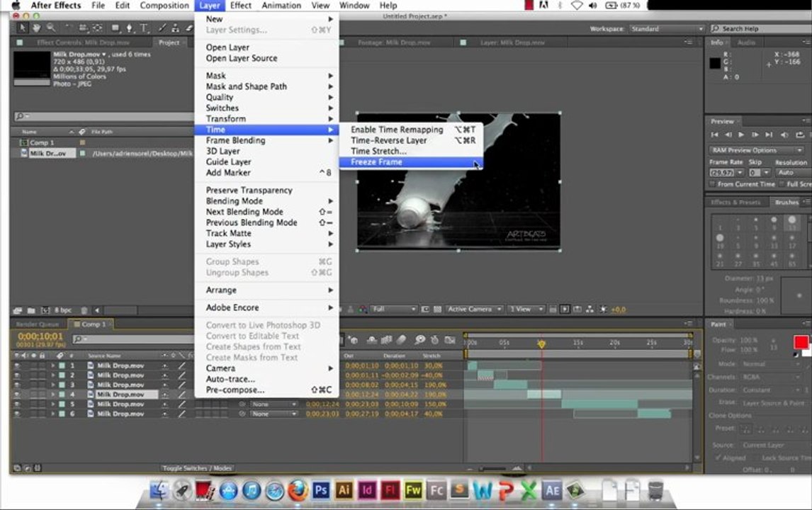This screenshot has width=812, height=510.
Task: Hide layer 1 Milk Drop.mov video
Action: click(x=17, y=365)
